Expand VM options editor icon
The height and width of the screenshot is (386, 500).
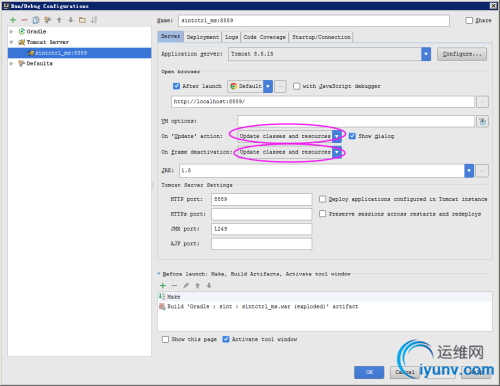[482, 121]
